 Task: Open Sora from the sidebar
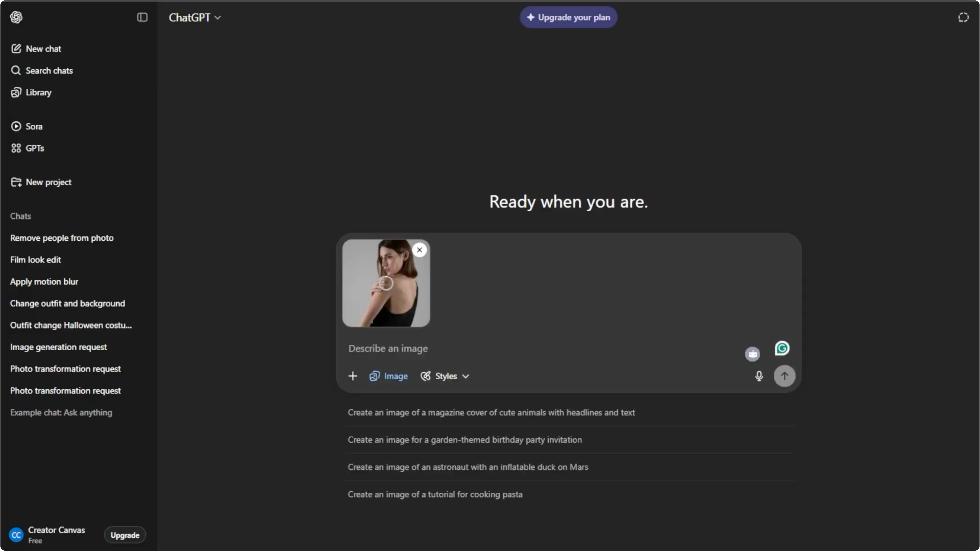pos(27,126)
